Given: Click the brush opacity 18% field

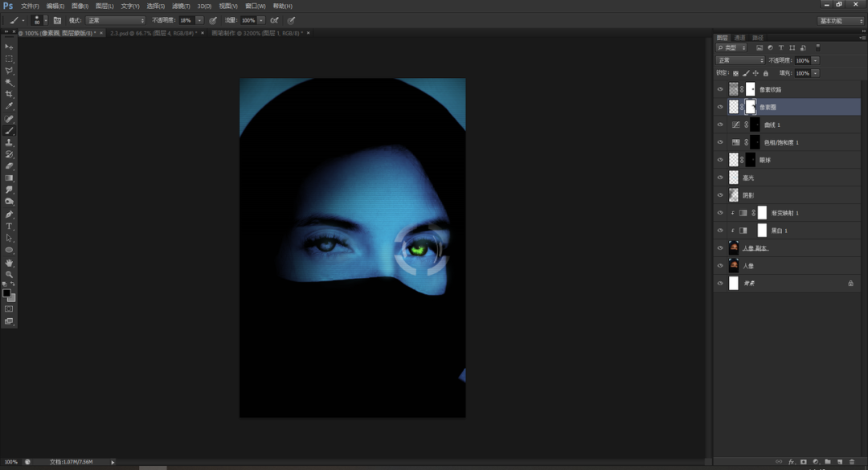Looking at the screenshot, I should coord(186,20).
